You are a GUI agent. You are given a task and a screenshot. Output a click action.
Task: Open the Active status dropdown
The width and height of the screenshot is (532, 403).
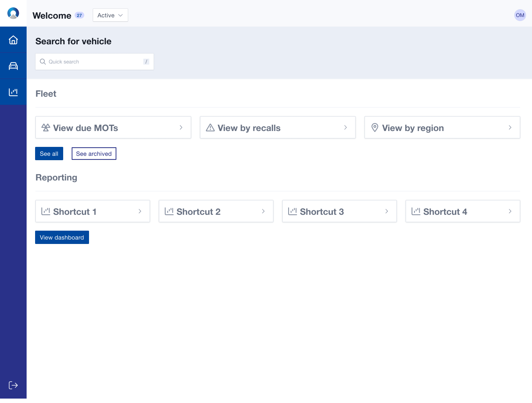[x=110, y=15]
